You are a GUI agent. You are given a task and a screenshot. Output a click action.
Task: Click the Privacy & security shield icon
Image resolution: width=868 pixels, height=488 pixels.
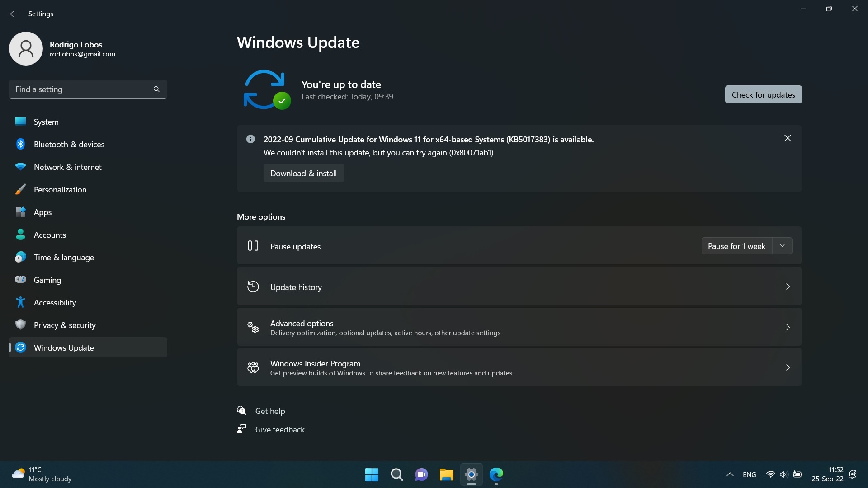20,325
